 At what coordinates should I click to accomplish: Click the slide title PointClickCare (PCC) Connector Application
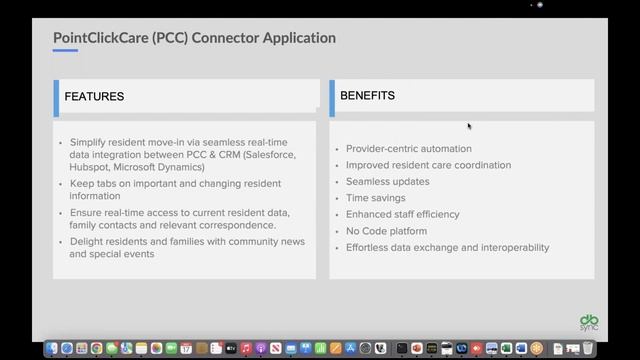point(195,38)
